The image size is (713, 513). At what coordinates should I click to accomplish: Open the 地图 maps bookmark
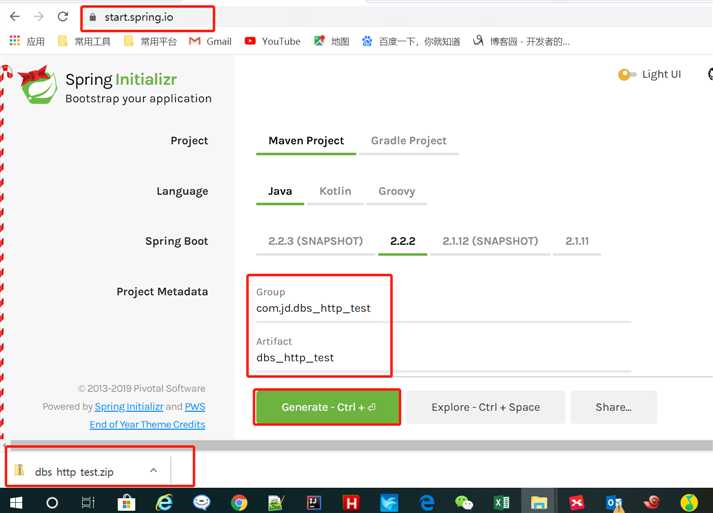click(x=331, y=41)
